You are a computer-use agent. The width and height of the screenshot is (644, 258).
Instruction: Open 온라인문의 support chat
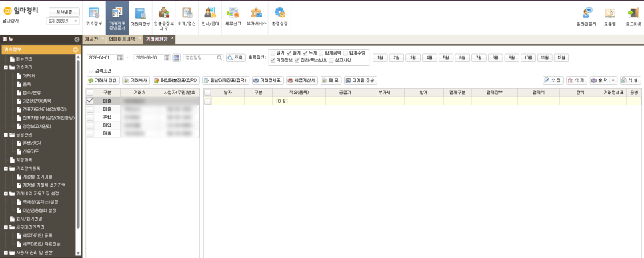[587, 17]
